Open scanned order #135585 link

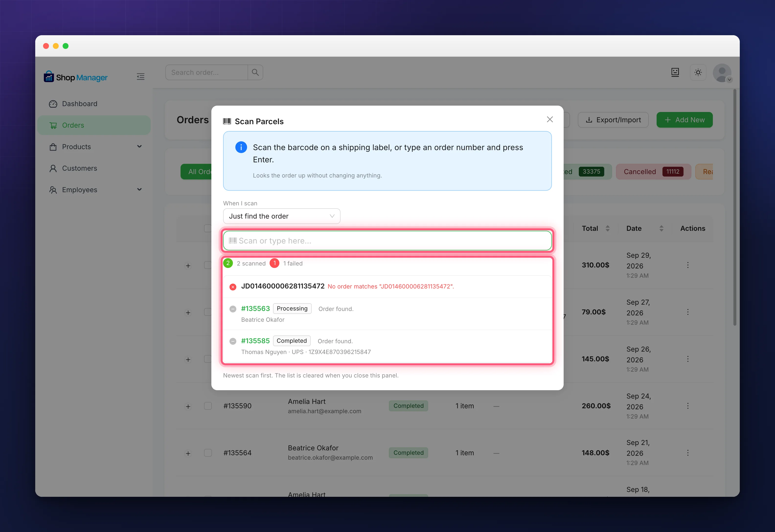[255, 341]
